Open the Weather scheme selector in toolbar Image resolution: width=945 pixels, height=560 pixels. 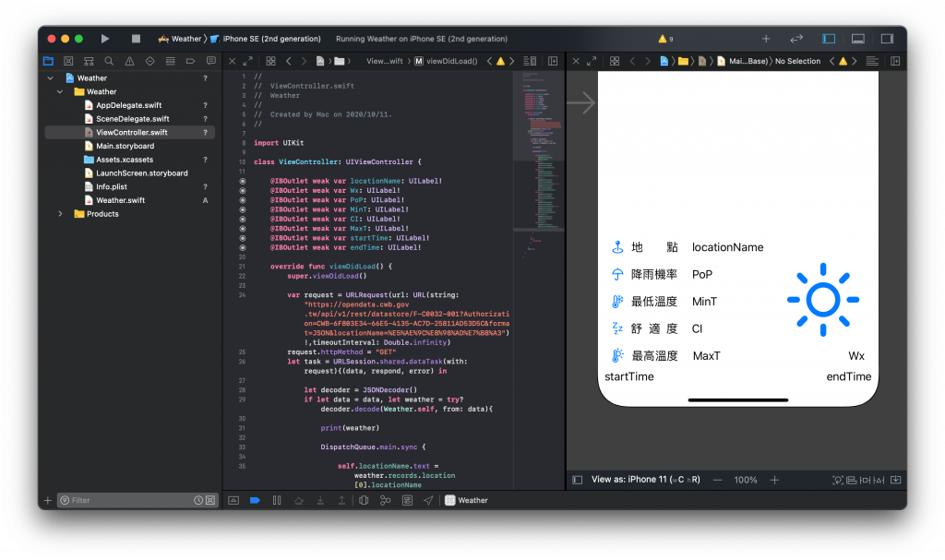point(180,39)
